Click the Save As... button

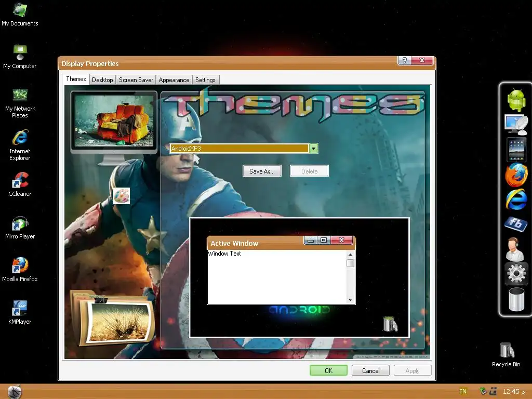pos(262,171)
